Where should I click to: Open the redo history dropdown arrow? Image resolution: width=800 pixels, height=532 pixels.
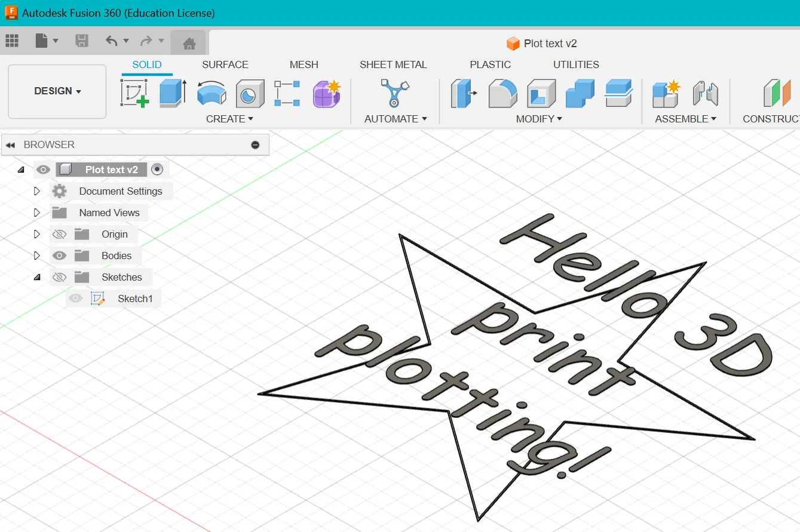coord(161,41)
